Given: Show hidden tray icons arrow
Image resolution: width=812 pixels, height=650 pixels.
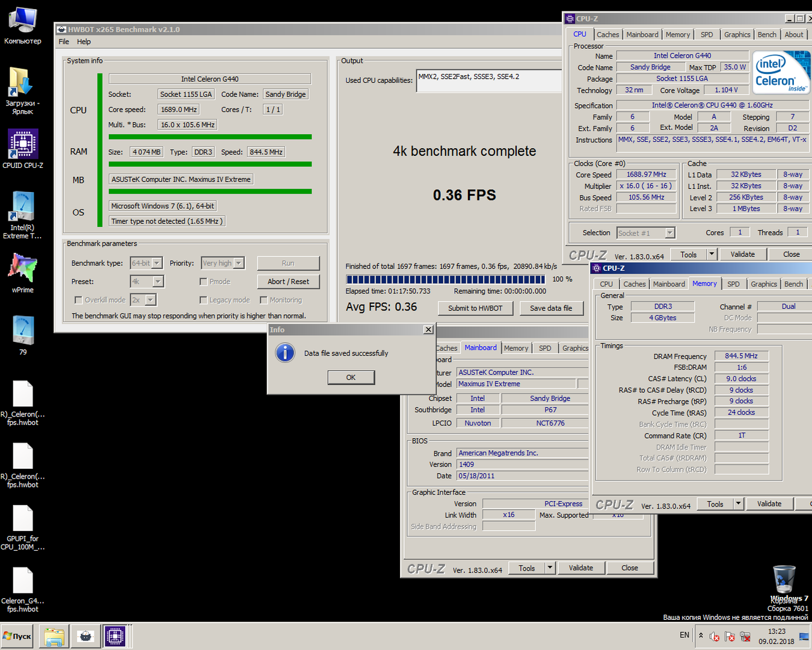Looking at the screenshot, I should 701,635.
